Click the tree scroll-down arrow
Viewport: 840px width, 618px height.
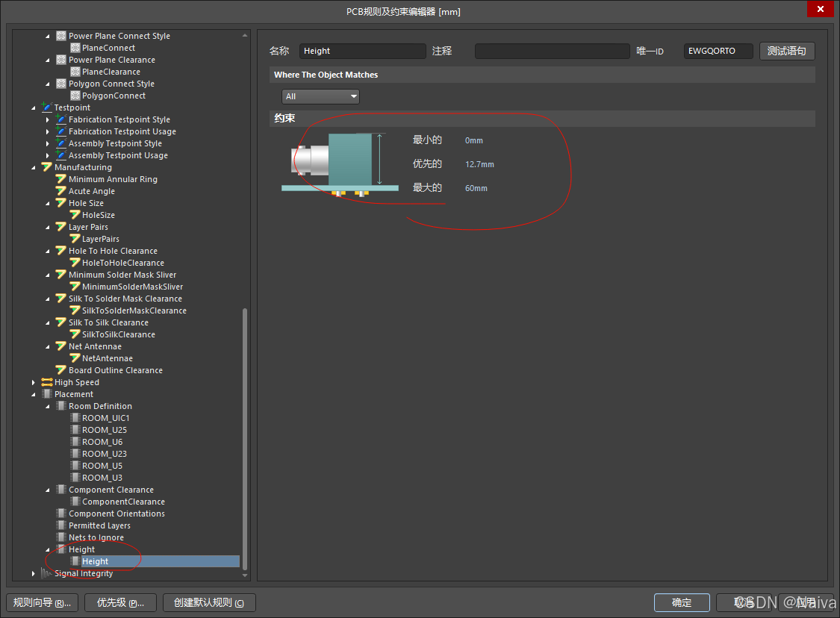[245, 575]
